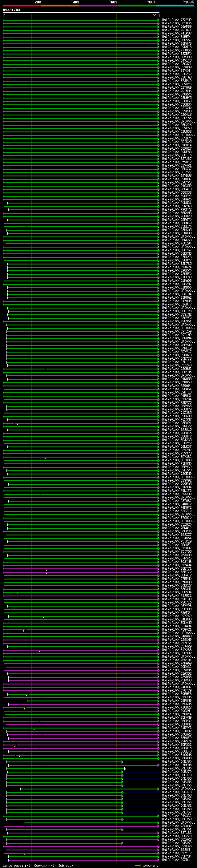The image size is (197, 868).
Task: Select the UniRef100_C6QL48 label
Action: [x=177, y=752]
